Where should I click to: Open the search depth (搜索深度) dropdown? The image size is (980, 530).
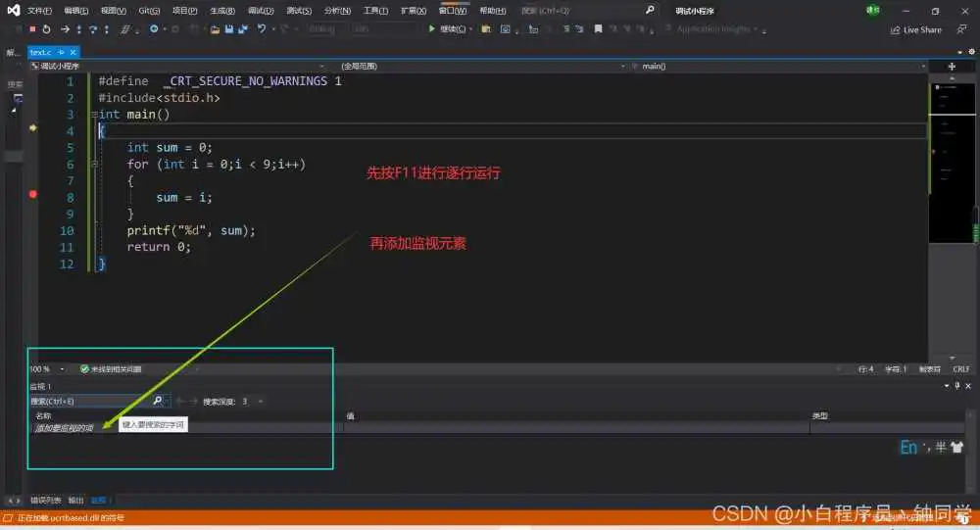click(259, 402)
